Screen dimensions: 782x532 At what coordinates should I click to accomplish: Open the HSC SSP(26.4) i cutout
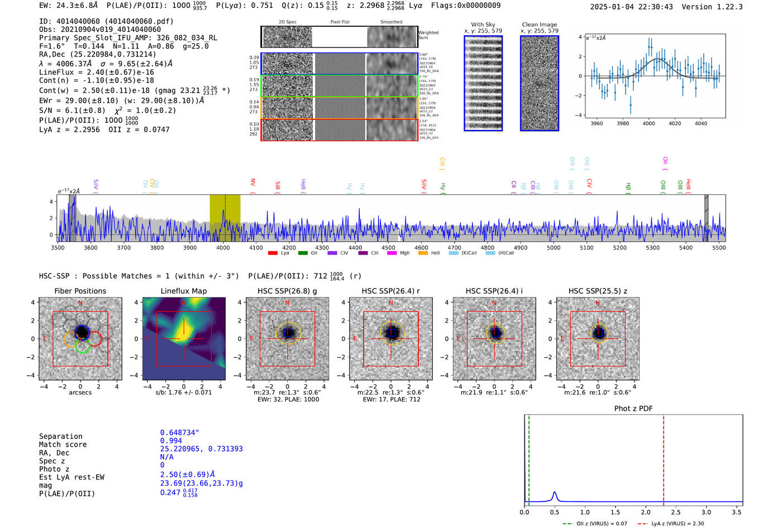(494, 339)
